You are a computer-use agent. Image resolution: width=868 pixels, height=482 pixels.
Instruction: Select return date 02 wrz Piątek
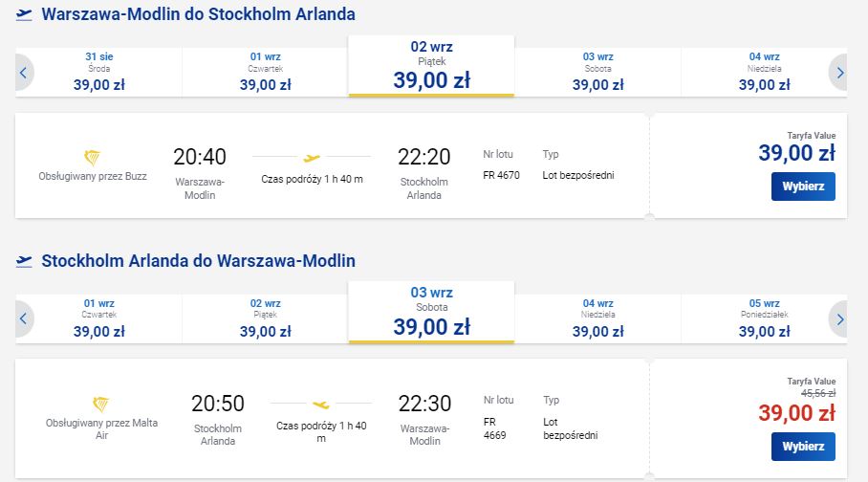(x=265, y=318)
